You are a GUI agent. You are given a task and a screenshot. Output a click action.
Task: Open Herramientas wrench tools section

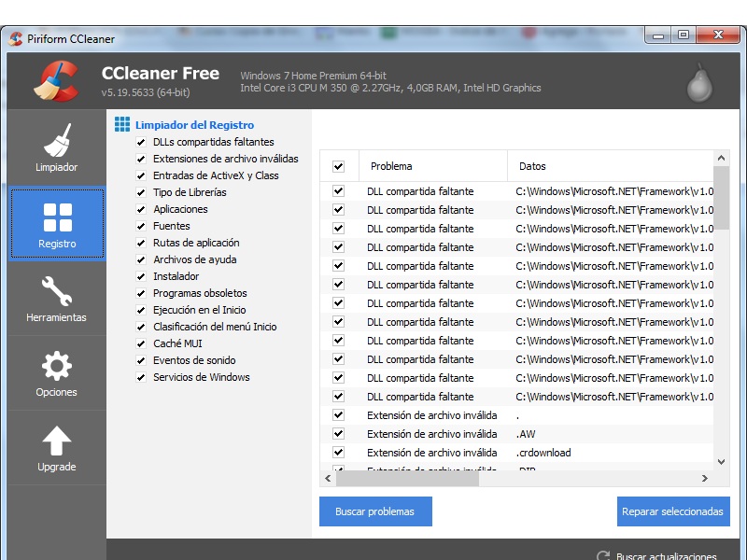coord(57,298)
